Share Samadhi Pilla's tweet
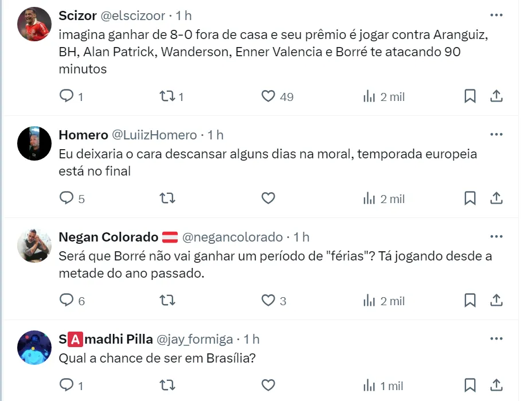This screenshot has height=401, width=532. point(497,385)
